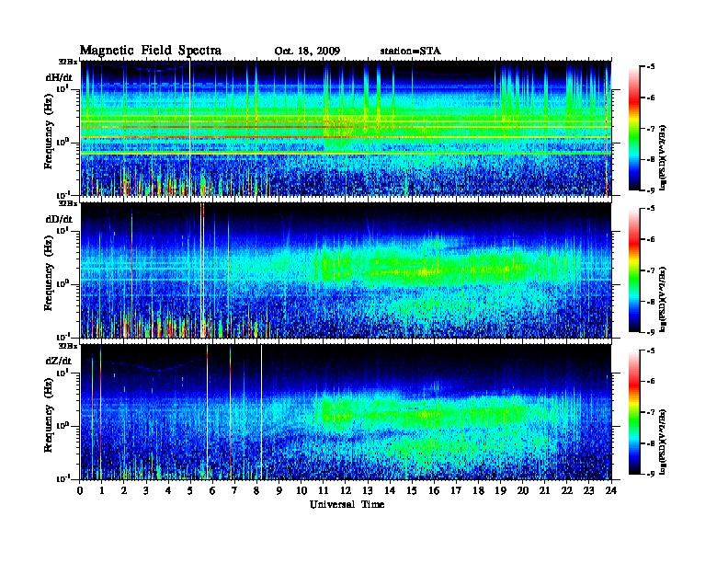Select the dH/dt panel label
The width and height of the screenshot is (728, 563).
(59, 77)
